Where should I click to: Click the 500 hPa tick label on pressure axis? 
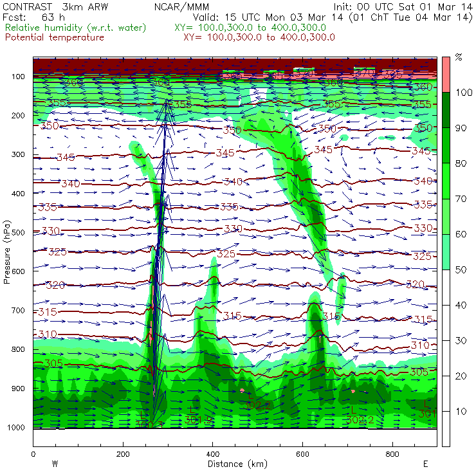[x=18, y=232]
